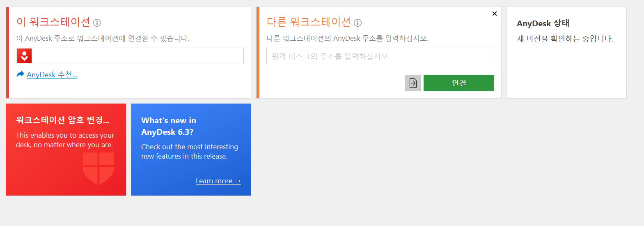Click the blue share arrow icon
This screenshot has height=226, width=644.
click(21, 74)
